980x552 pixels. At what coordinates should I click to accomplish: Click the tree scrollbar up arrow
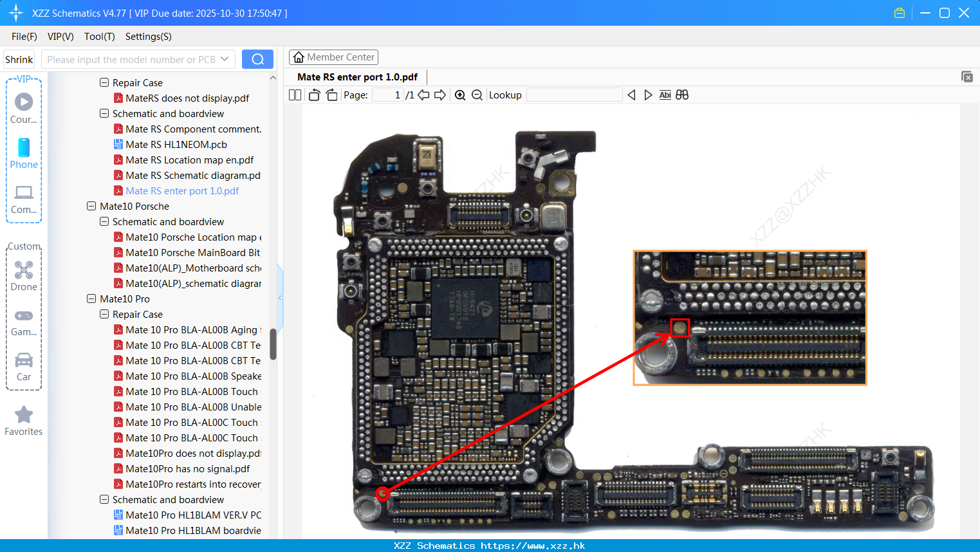[x=273, y=78]
